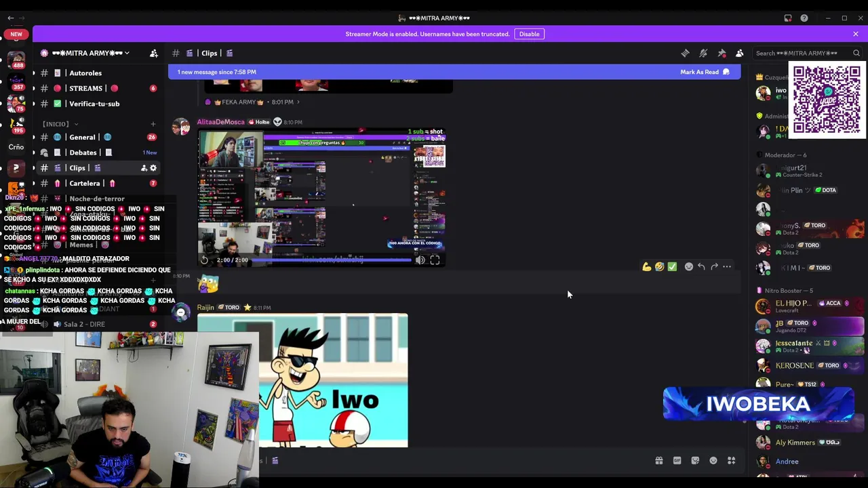The height and width of the screenshot is (488, 868).
Task: Open more message options menu
Action: click(x=727, y=267)
